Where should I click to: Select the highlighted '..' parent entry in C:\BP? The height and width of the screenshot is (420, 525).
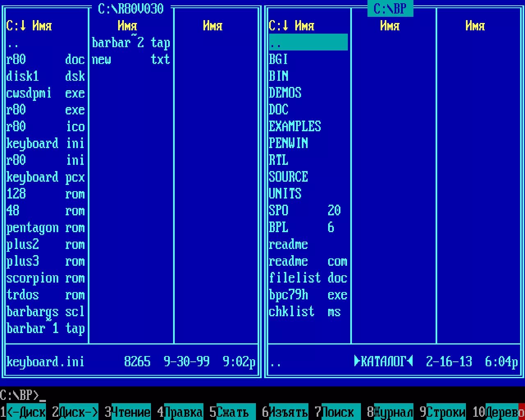308,42
